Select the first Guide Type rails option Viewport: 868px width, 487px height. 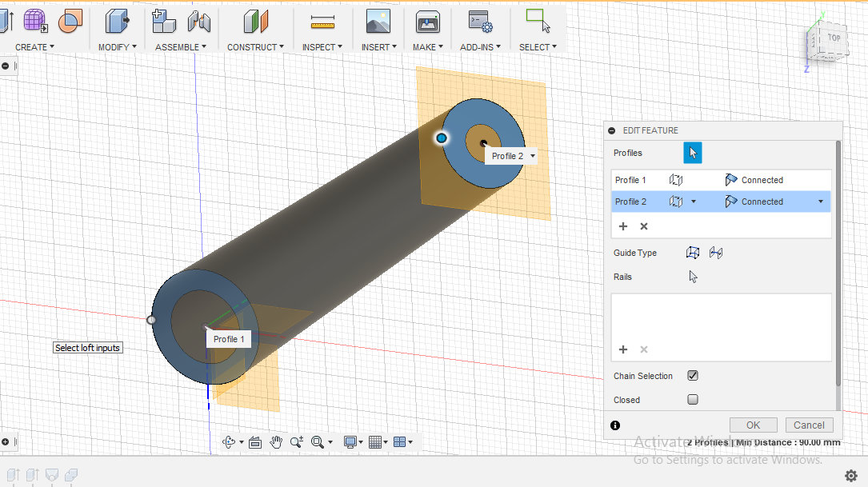693,253
